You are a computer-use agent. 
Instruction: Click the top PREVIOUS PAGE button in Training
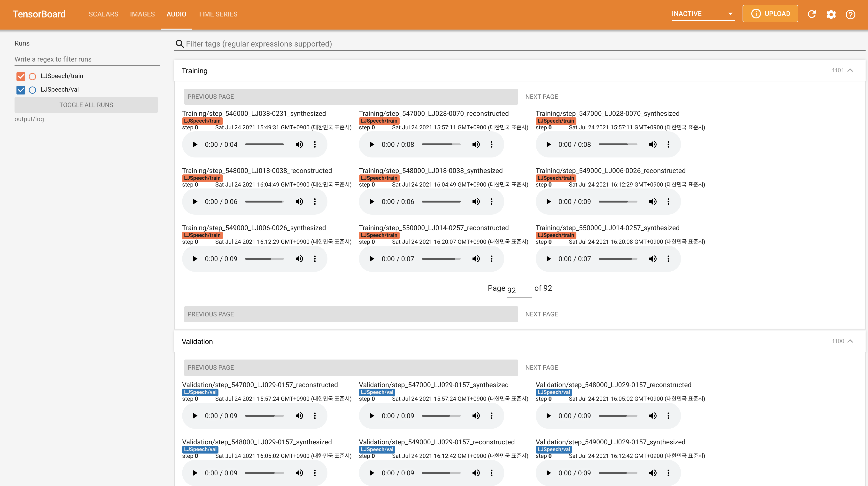tap(351, 97)
